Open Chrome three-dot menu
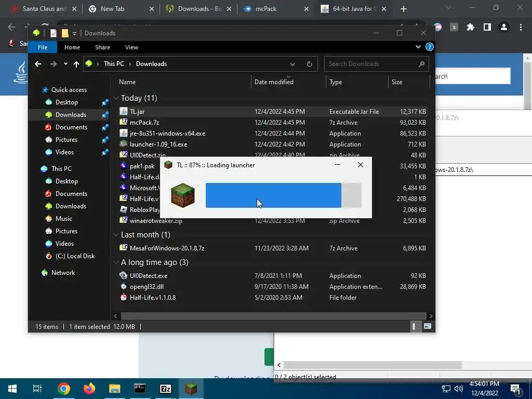This screenshot has height=399, width=532. point(521,27)
